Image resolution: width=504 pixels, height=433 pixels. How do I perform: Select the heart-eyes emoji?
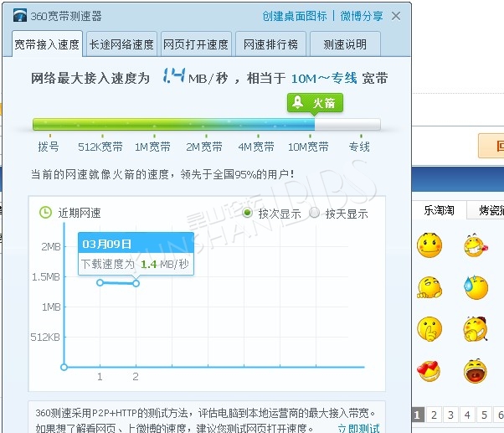tap(429, 371)
